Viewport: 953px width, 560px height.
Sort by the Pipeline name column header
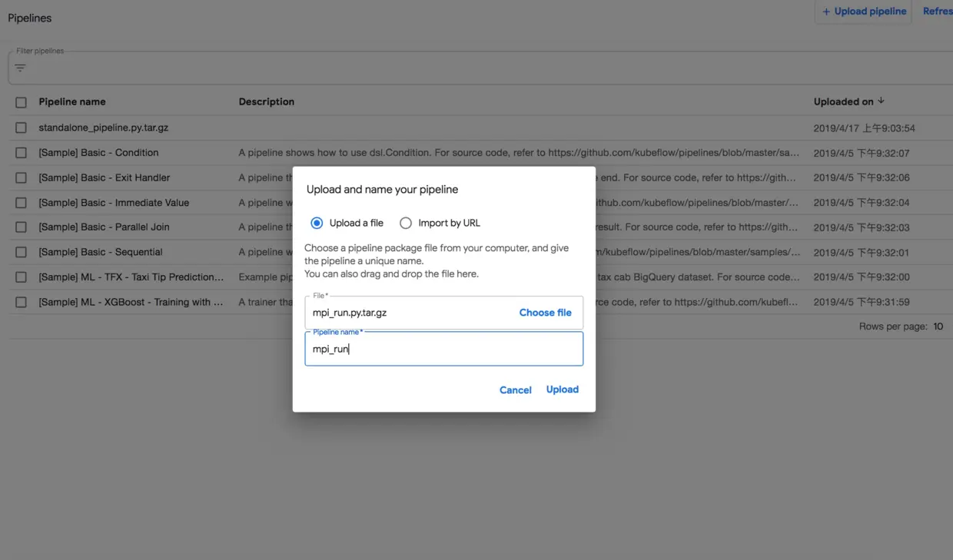pyautogui.click(x=72, y=101)
